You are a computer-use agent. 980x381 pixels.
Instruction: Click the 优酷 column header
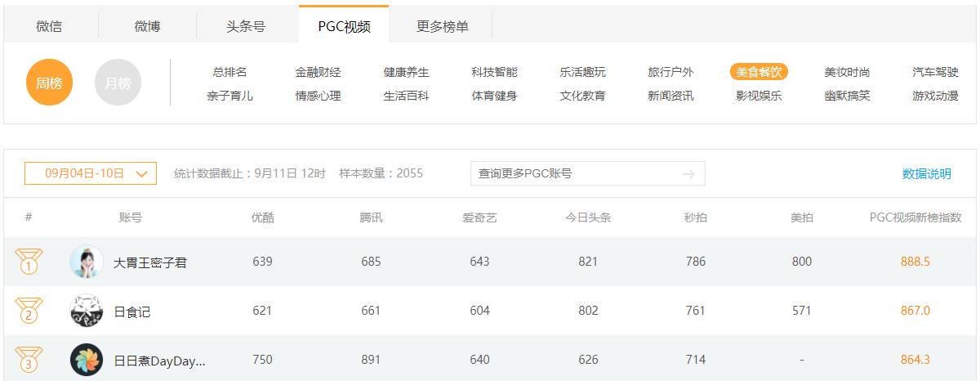pyautogui.click(x=262, y=217)
